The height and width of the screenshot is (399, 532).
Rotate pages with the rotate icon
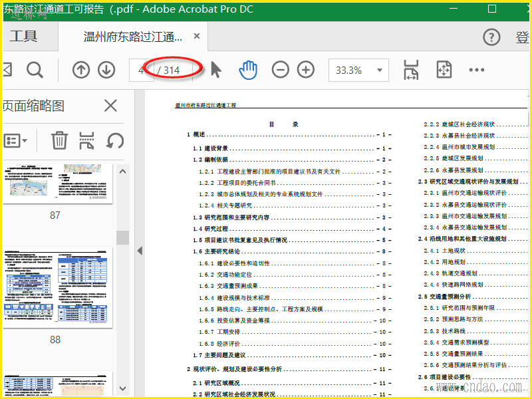click(x=114, y=140)
